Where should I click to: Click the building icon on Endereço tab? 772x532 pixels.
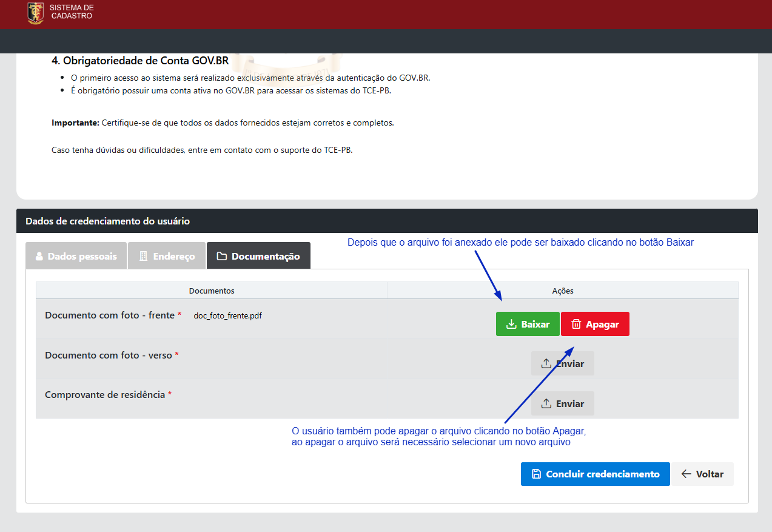tap(144, 257)
